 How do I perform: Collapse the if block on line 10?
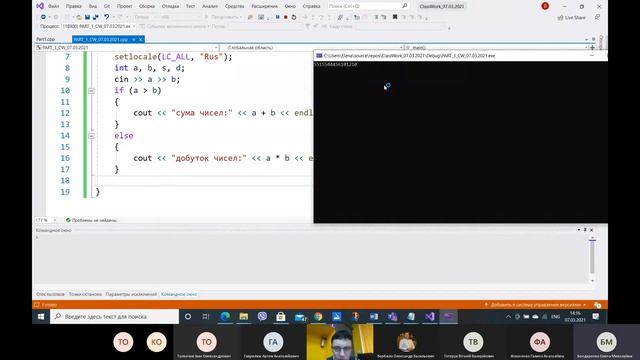pyautogui.click(x=91, y=91)
